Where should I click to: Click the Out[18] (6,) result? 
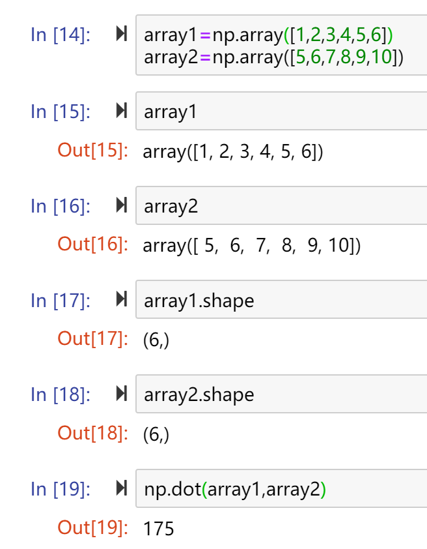[x=156, y=435]
